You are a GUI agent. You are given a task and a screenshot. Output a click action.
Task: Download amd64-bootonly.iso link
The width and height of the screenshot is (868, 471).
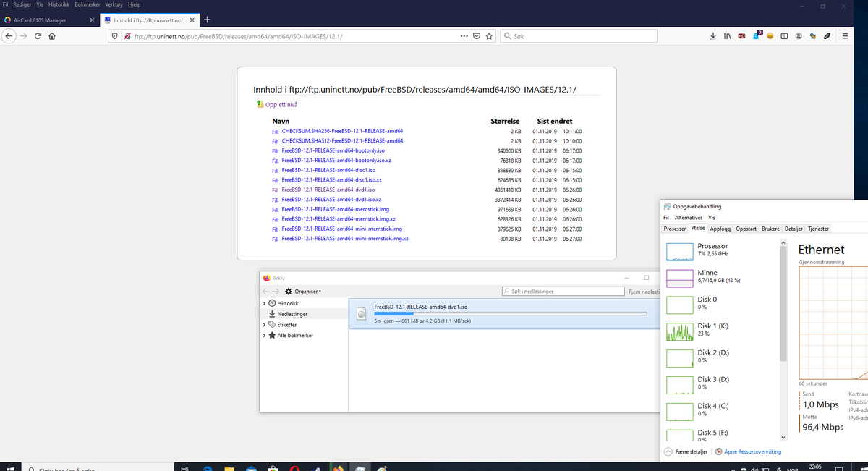click(335, 150)
